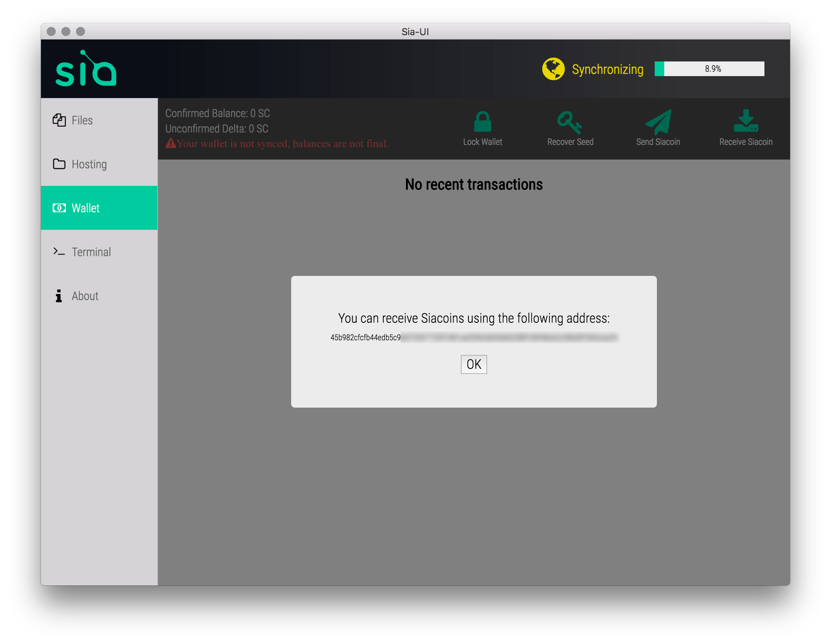Screen dimensions: 831x644
Task: Click the Synchronizing status text
Action: click(x=608, y=69)
